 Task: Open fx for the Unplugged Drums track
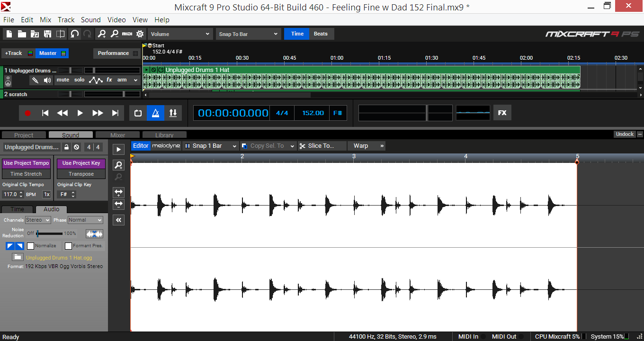tap(109, 80)
